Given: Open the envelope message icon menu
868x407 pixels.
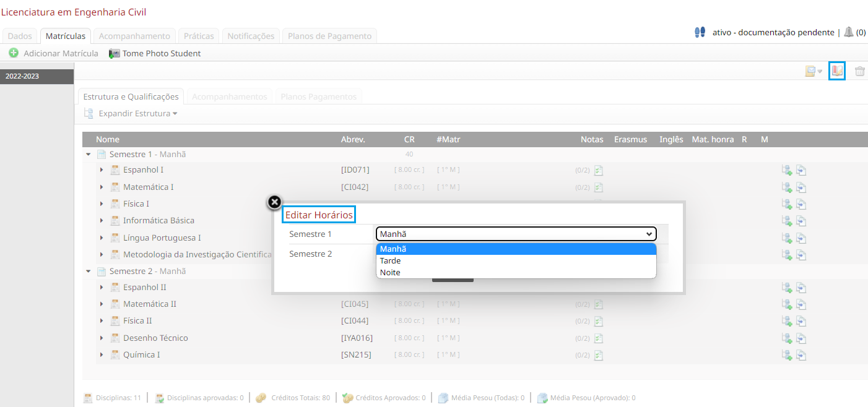Looking at the screenshot, I should [812, 71].
